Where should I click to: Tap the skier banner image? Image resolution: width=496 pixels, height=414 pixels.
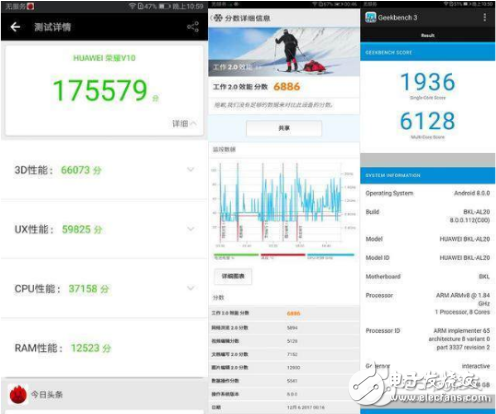pyautogui.click(x=284, y=52)
